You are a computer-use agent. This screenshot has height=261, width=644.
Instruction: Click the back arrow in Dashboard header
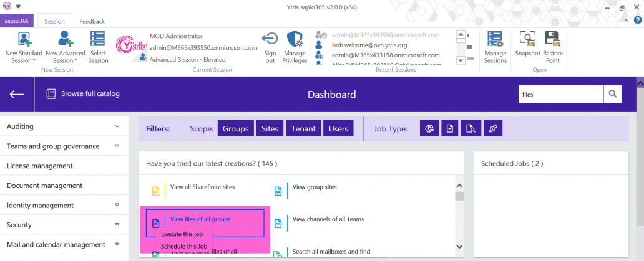(17, 94)
